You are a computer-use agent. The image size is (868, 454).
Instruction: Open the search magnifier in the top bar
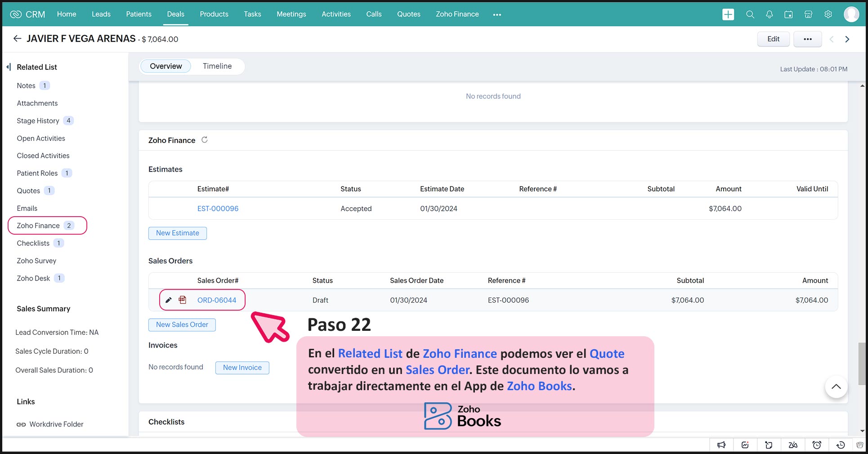[750, 14]
